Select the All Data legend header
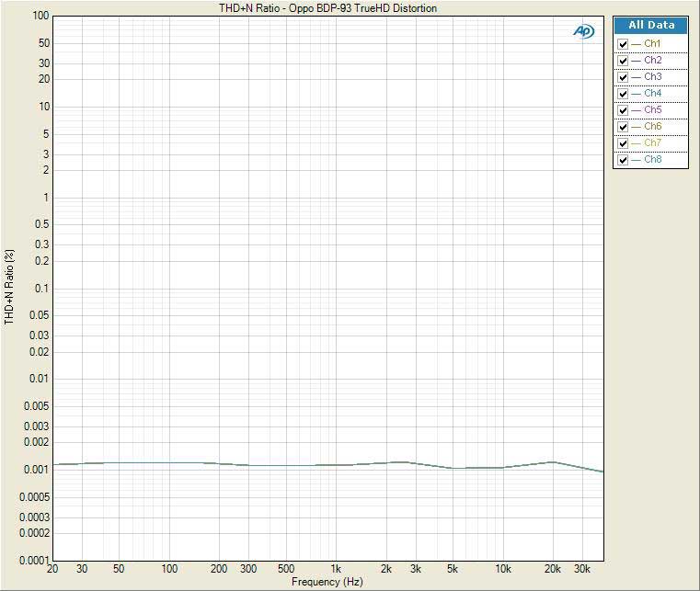 click(651, 26)
